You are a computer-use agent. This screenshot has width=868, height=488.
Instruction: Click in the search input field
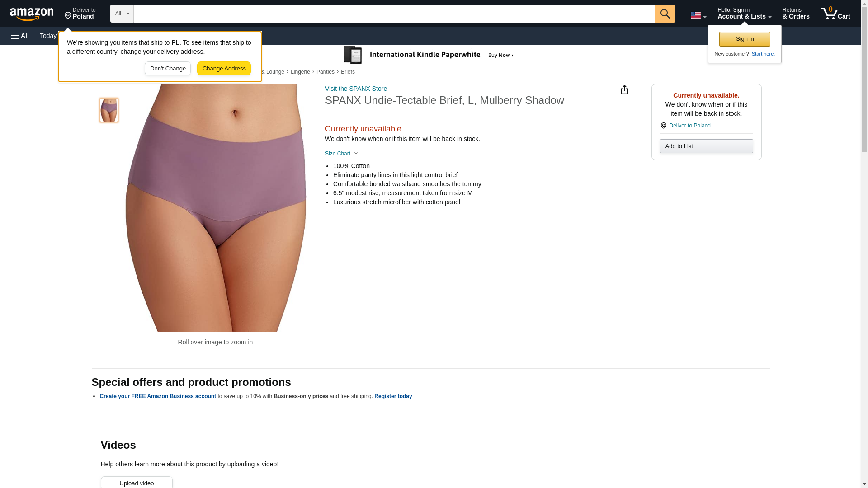click(x=394, y=14)
